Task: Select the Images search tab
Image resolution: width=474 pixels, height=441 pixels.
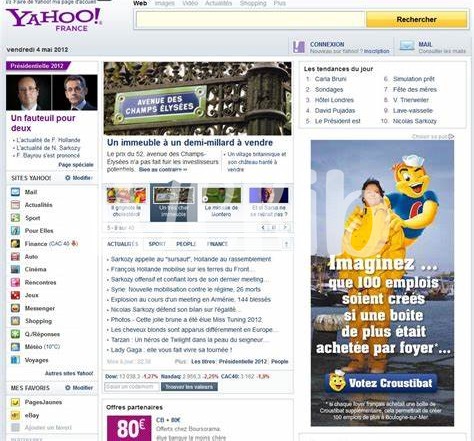Action: click(165, 3)
